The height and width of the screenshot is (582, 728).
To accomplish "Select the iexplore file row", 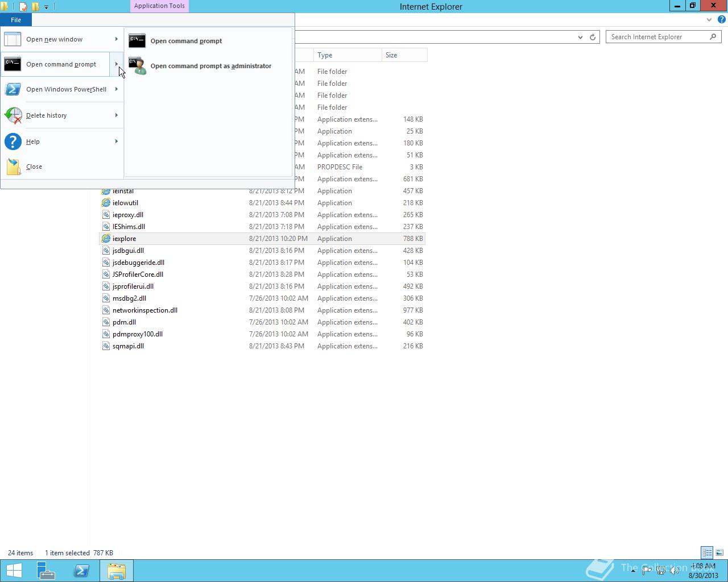I will click(x=262, y=239).
